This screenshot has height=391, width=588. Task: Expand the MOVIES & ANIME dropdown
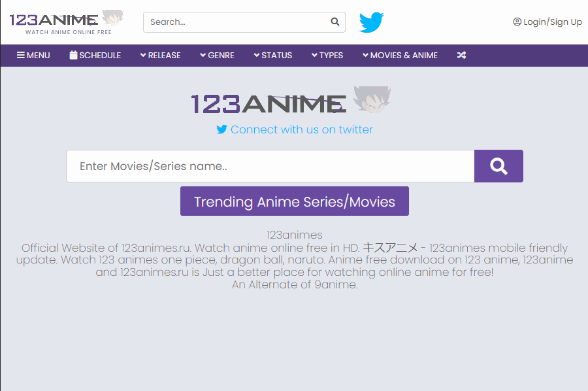pyautogui.click(x=400, y=55)
